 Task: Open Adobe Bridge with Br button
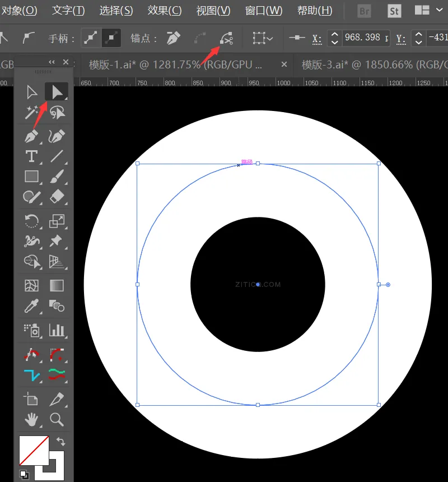365,11
